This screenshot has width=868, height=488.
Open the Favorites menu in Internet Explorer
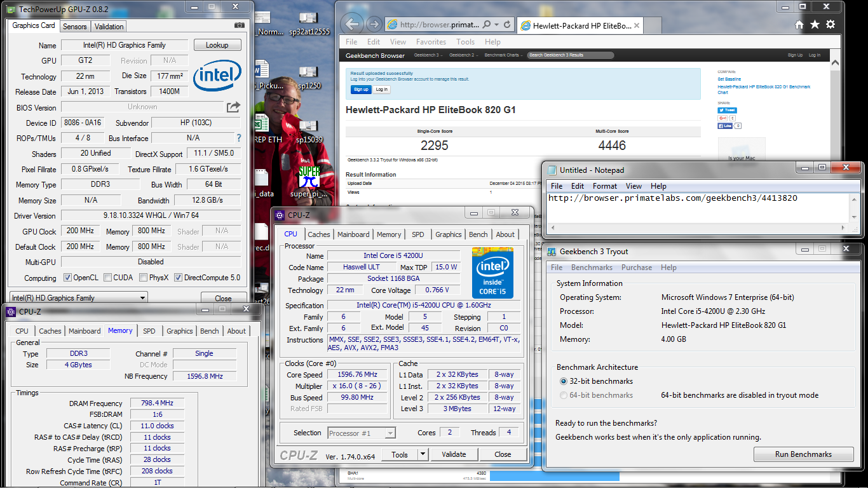(x=431, y=42)
